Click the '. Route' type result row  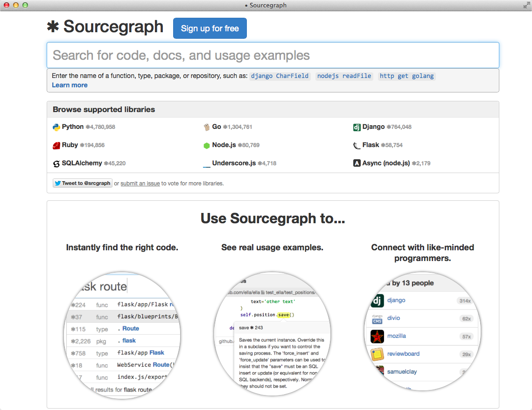pyautogui.click(x=123, y=329)
